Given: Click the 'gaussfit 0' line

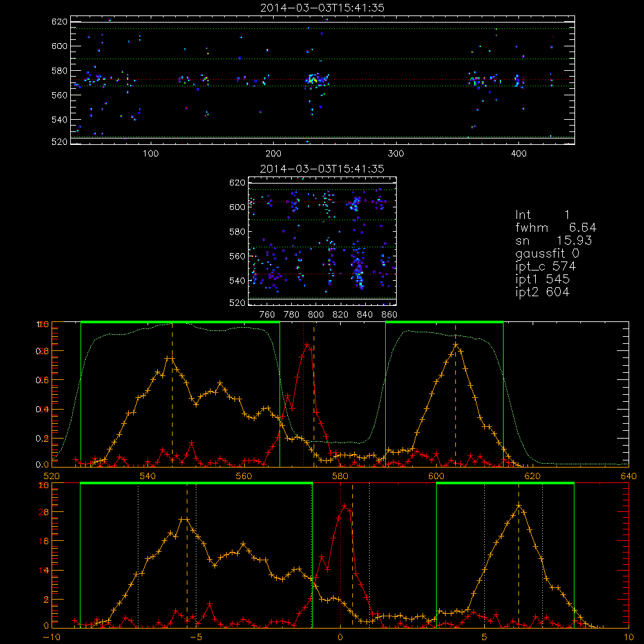Looking at the screenshot, I should (547, 253).
